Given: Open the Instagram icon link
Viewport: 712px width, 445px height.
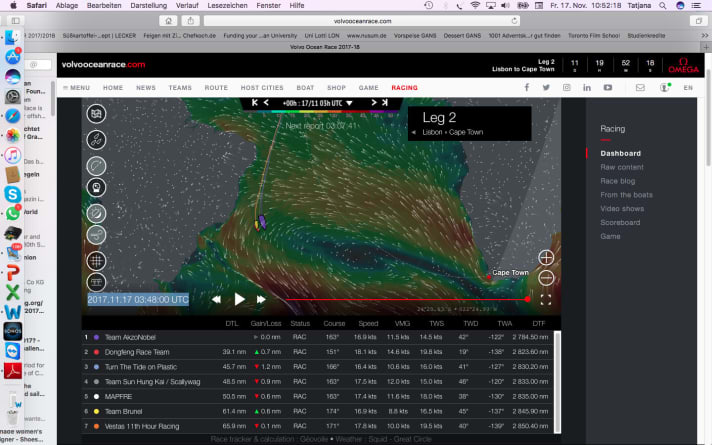Looking at the screenshot, I should (567, 87).
